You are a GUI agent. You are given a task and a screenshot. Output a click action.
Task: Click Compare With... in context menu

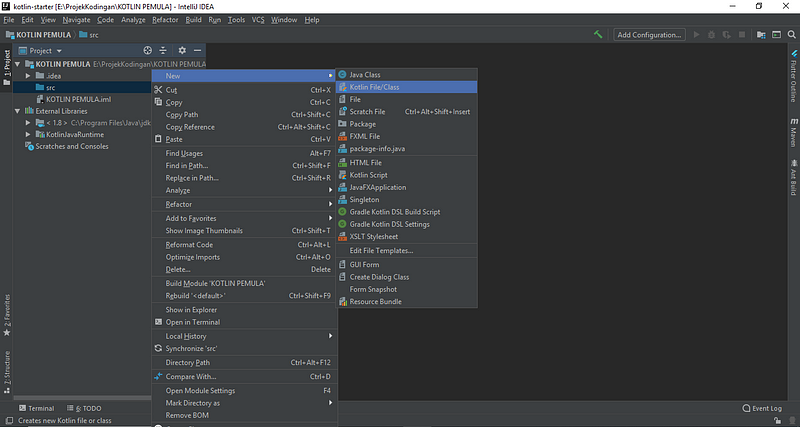click(x=243, y=377)
